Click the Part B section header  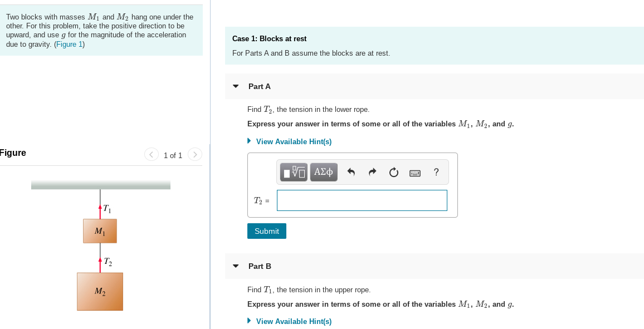259,266
